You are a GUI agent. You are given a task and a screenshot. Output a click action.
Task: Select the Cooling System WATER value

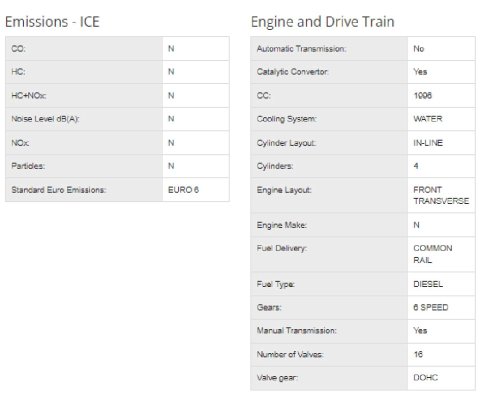pos(428,119)
